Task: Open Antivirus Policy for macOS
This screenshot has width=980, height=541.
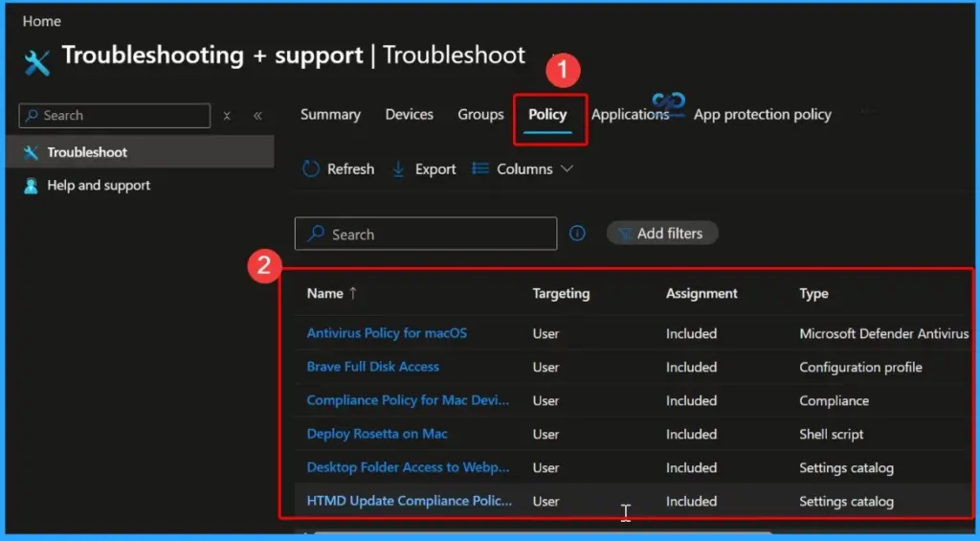Action: [x=387, y=332]
